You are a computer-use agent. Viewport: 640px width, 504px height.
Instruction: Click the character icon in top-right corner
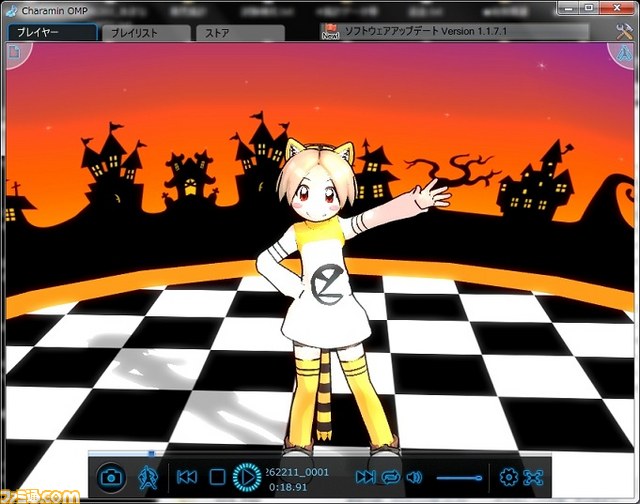624,54
